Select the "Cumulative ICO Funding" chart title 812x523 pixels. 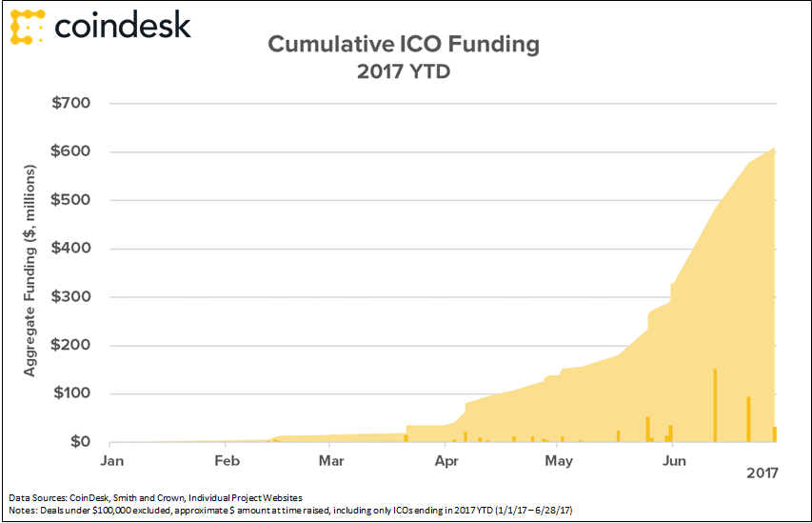(404, 45)
